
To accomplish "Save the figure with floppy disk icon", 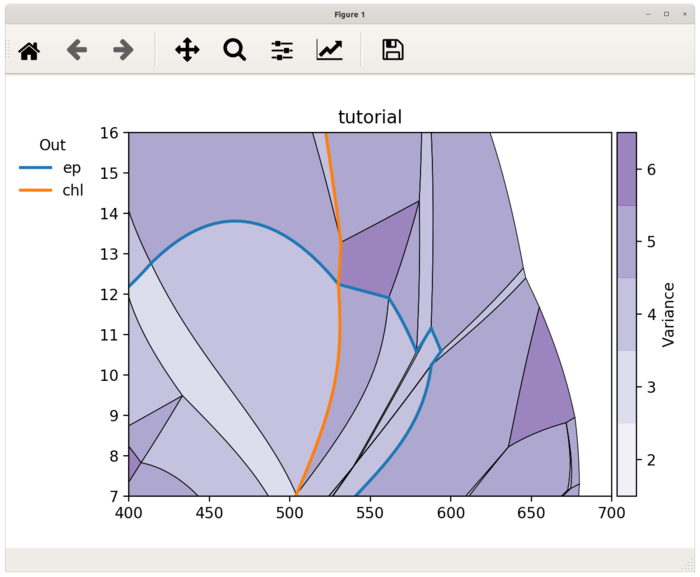I will [x=393, y=50].
